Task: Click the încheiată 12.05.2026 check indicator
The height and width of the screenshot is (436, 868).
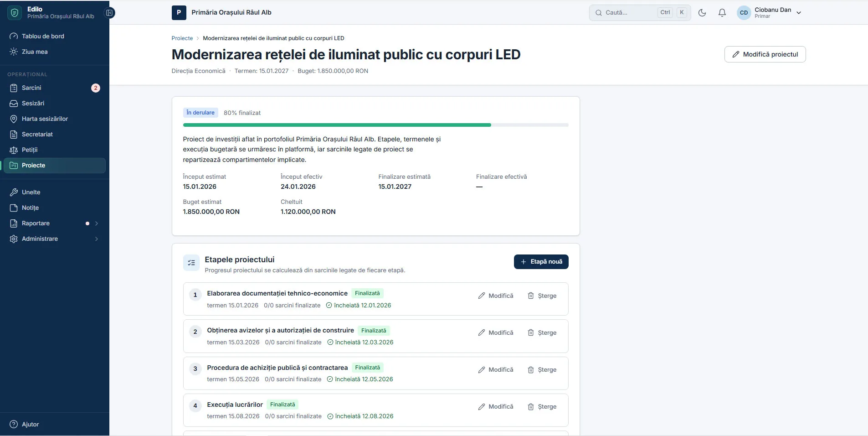Action: 360,379
